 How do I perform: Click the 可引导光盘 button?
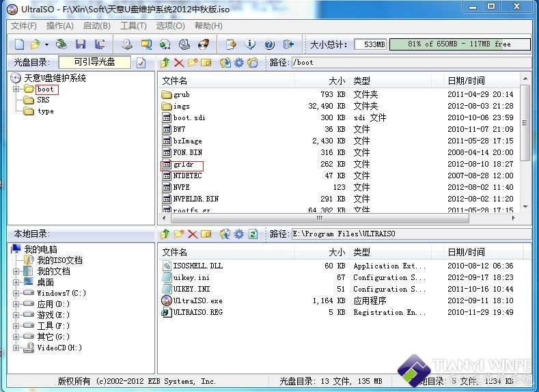(x=94, y=62)
